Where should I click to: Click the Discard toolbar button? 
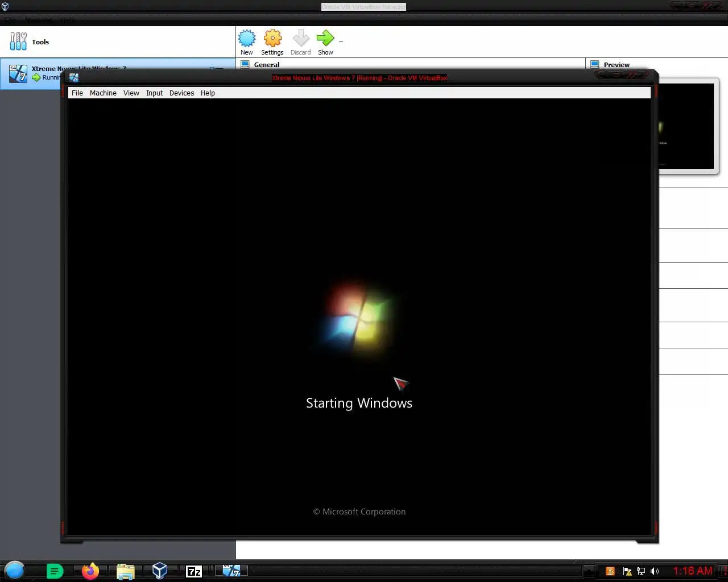(300, 43)
